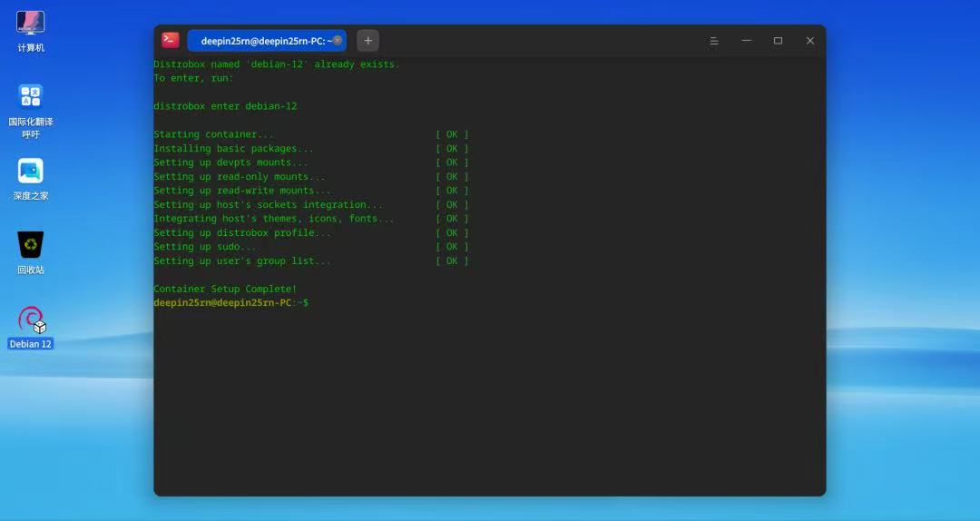Click 'Integrating host's themes, icons, fonts...' line
This screenshot has width=980, height=521.
click(274, 219)
